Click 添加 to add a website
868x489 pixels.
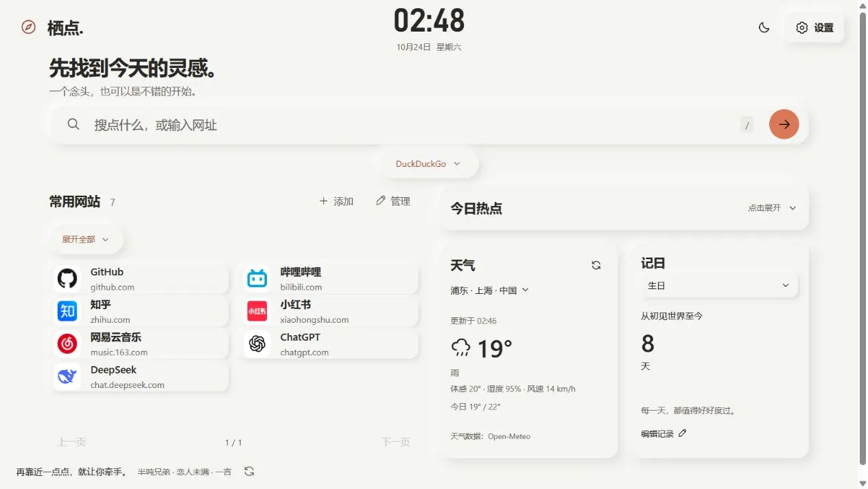(336, 201)
